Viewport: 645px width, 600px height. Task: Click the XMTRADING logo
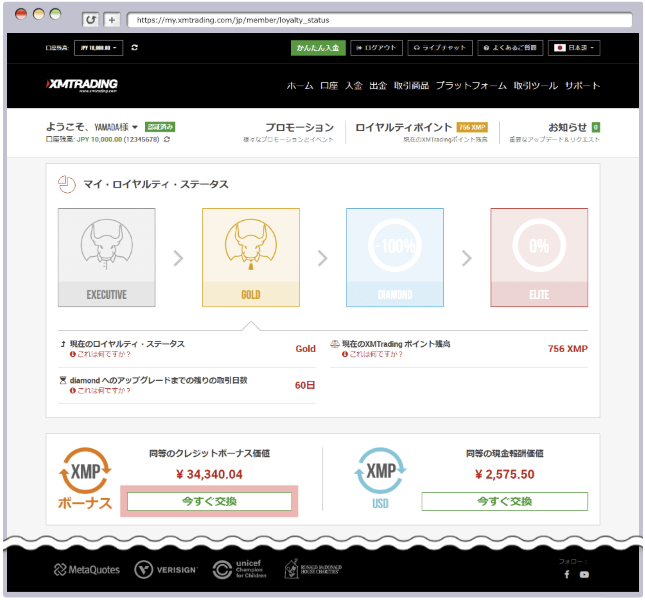(82, 85)
